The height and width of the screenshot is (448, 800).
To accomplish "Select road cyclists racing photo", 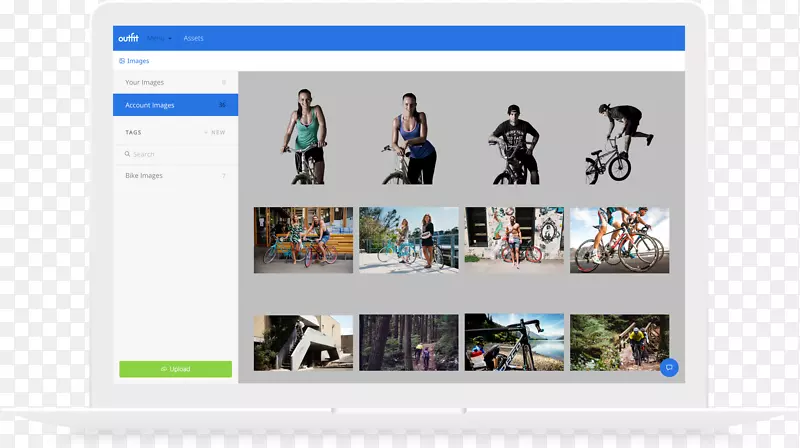I will click(619, 240).
